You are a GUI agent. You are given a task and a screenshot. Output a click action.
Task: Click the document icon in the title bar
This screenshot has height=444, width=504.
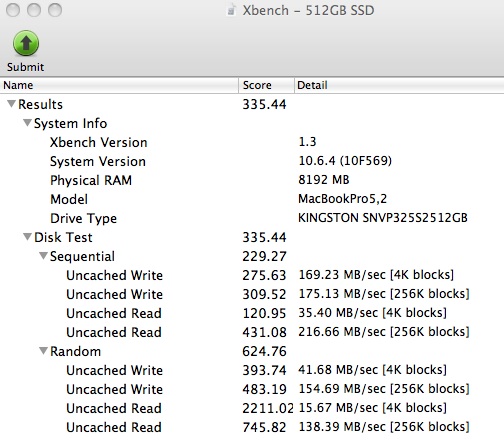point(231,10)
